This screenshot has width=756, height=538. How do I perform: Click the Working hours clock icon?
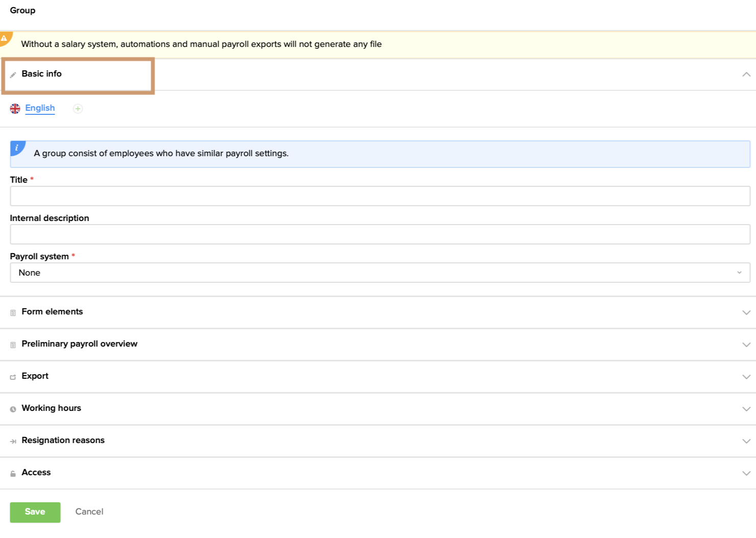[x=13, y=409]
